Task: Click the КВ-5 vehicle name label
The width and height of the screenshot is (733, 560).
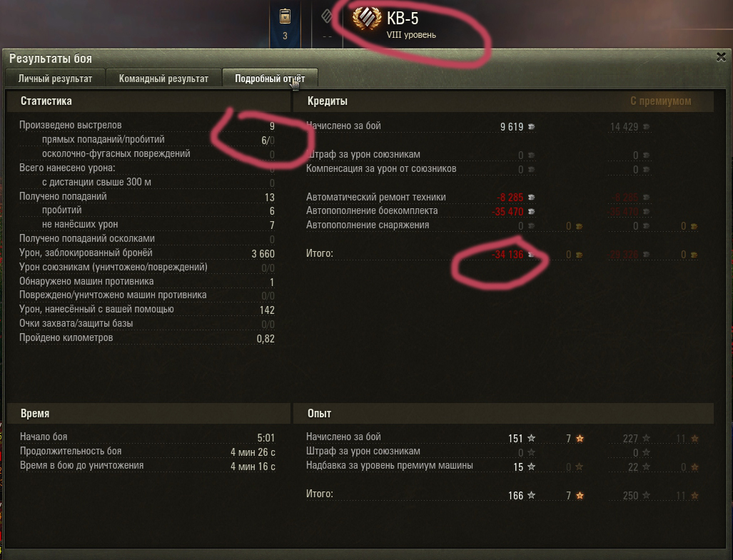Action: point(403,19)
